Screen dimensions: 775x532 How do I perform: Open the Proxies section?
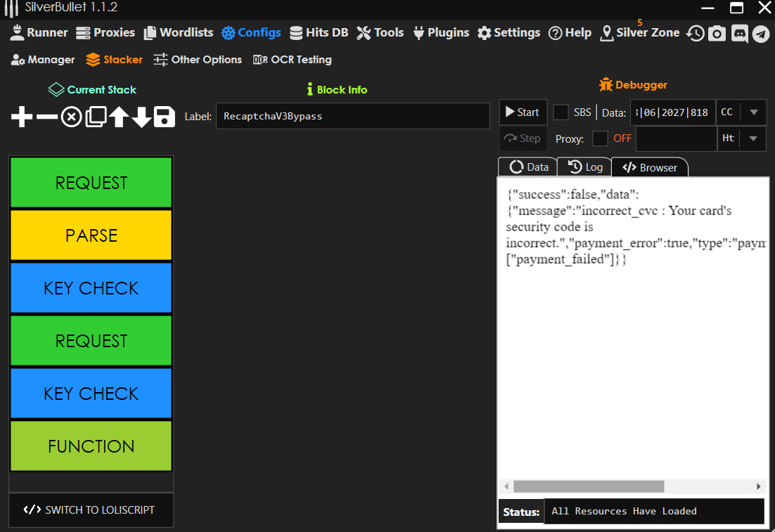click(x=105, y=32)
